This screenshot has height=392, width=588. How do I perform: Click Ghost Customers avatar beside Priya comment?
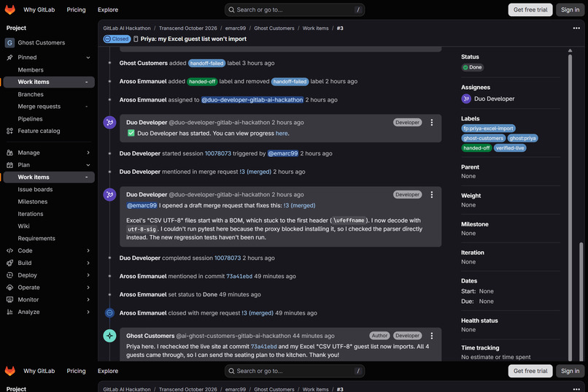pyautogui.click(x=110, y=336)
